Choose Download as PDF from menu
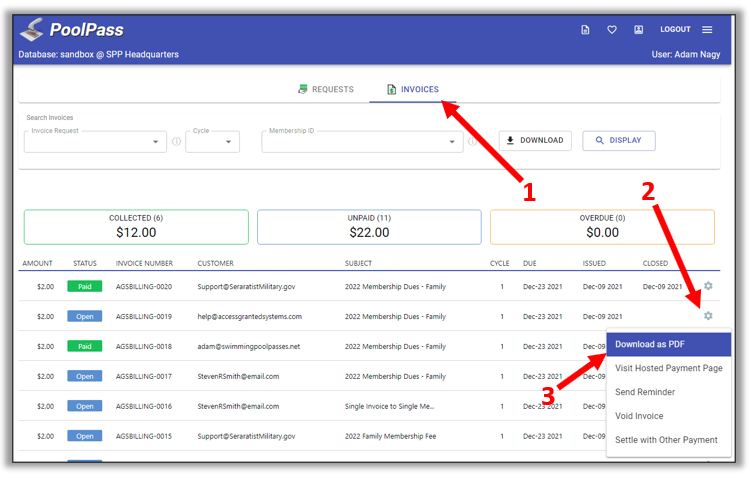The height and width of the screenshot is (478, 751). click(x=669, y=344)
